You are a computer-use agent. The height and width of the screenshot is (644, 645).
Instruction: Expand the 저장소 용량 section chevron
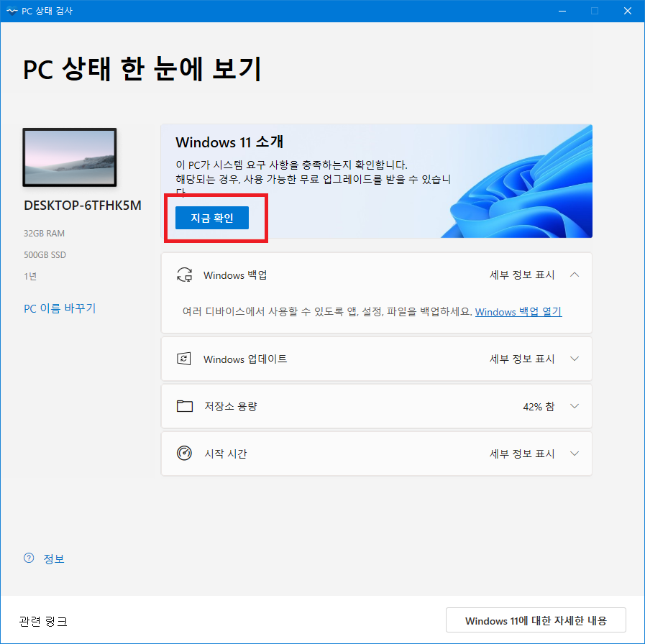coord(575,406)
